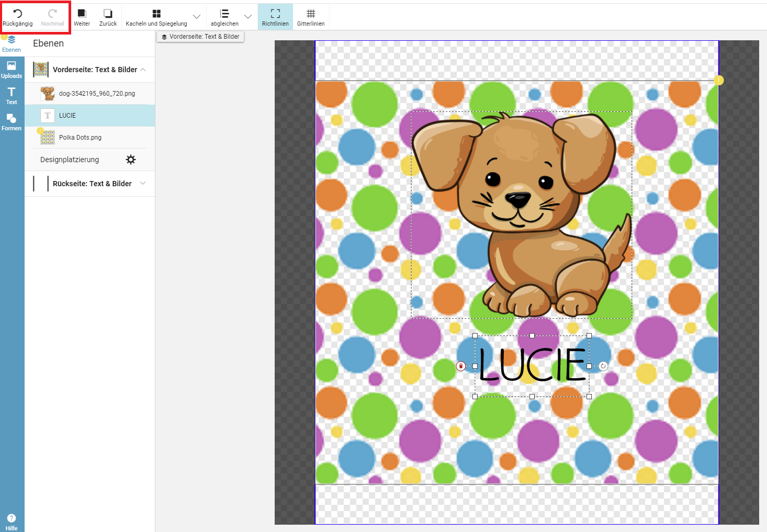This screenshot has height=532, width=767.
Task: Click the puppy image on the canvas
Action: click(522, 214)
